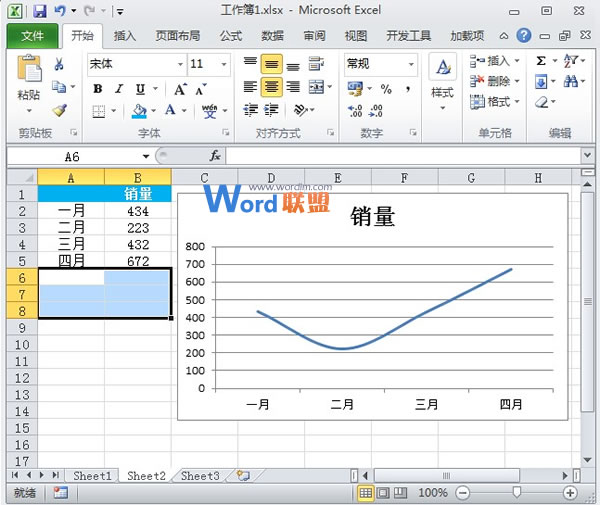Toggle middle vertical alignment
This screenshot has height=505, width=600.
pyautogui.click(x=272, y=64)
